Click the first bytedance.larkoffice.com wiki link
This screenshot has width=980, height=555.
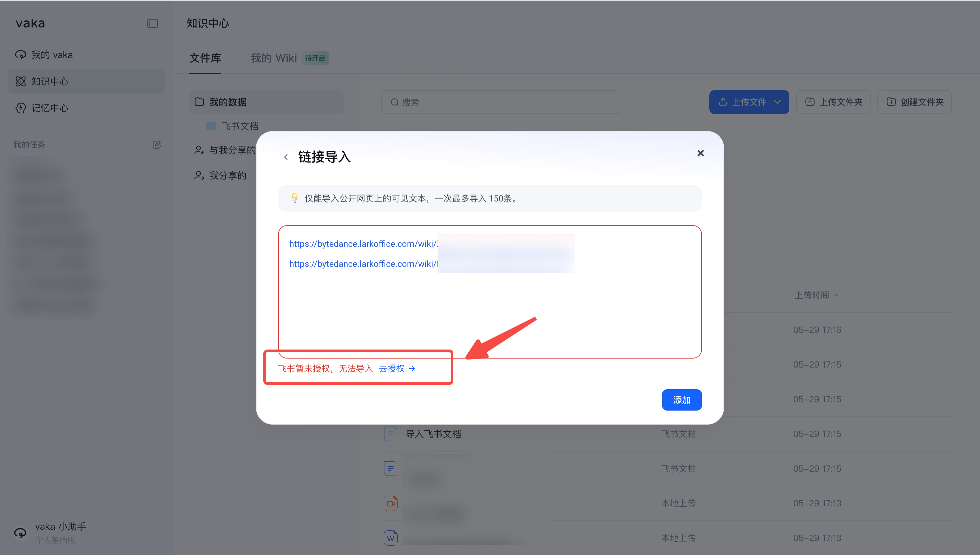(x=364, y=244)
